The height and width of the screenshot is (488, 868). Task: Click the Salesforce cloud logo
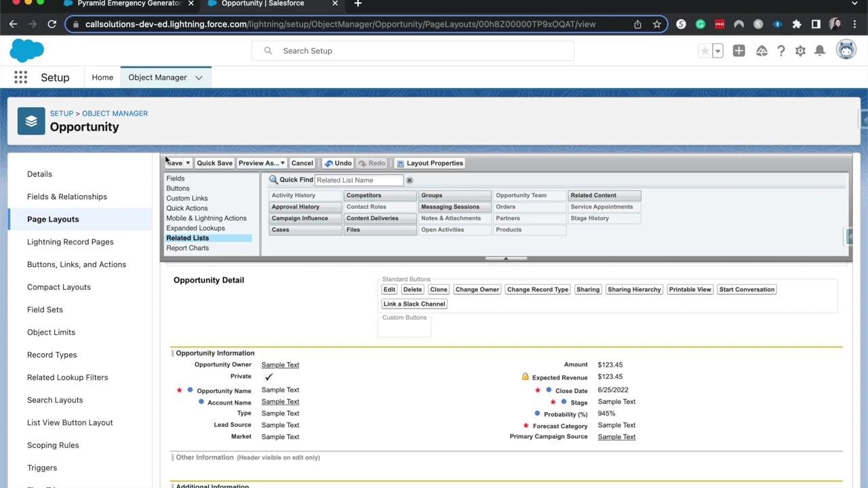click(x=27, y=51)
